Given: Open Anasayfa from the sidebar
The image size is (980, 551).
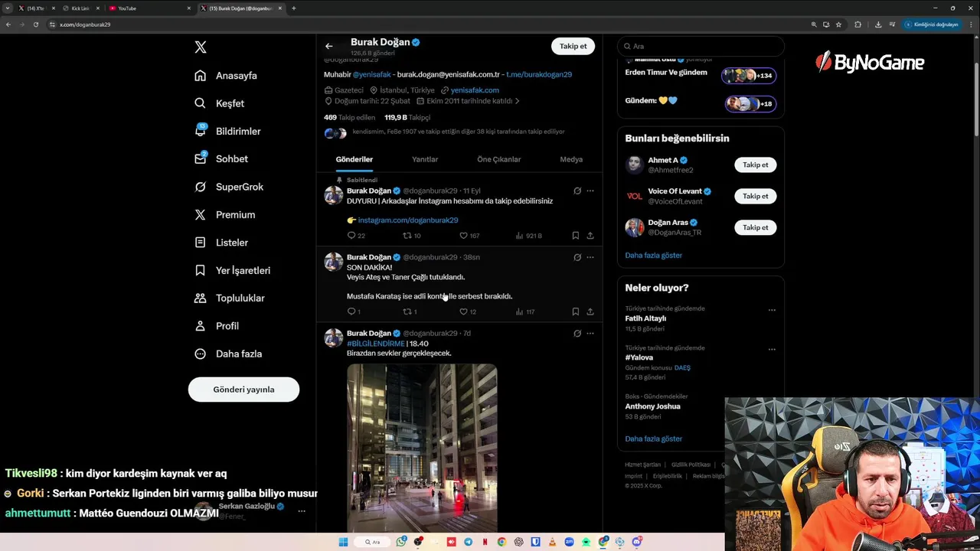Looking at the screenshot, I should click(226, 76).
